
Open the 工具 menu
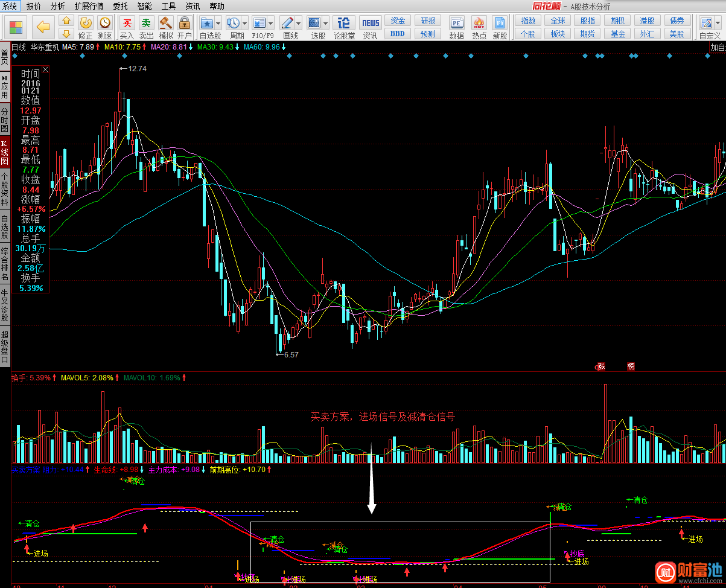click(x=168, y=6)
